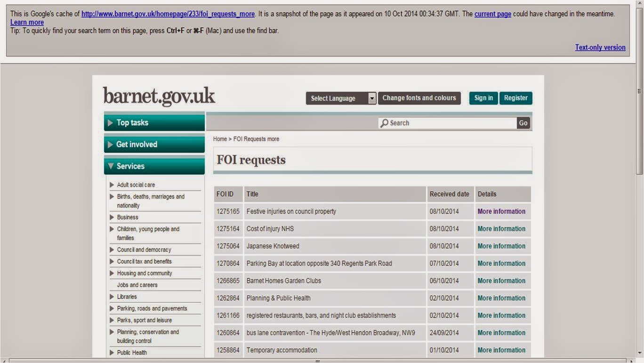
Task: Expand Council and democracy arrow
Action: coord(112,250)
